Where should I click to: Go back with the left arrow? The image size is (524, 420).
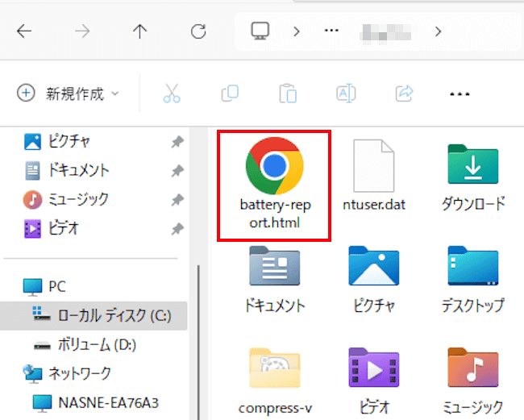point(24,31)
